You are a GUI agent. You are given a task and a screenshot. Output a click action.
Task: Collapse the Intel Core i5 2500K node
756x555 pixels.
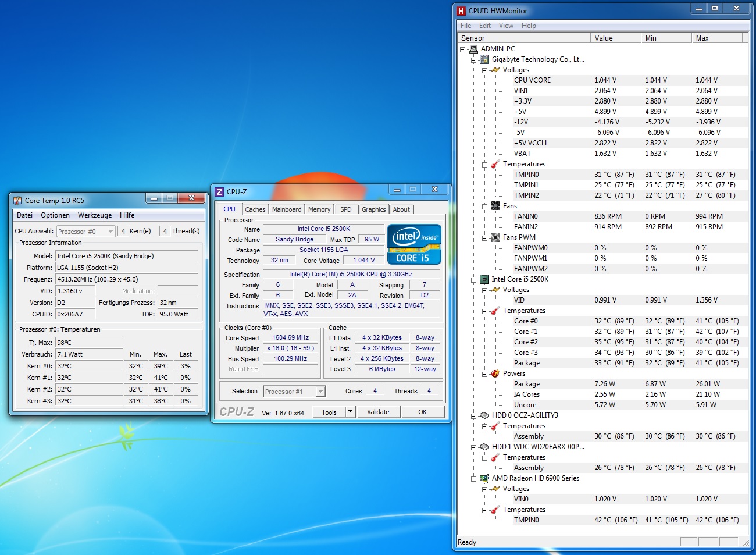coord(474,280)
